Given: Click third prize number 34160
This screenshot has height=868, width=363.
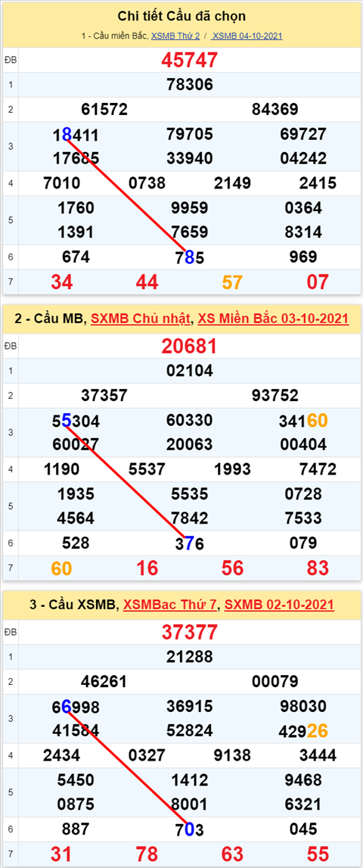Looking at the screenshot, I should pyautogui.click(x=303, y=422).
